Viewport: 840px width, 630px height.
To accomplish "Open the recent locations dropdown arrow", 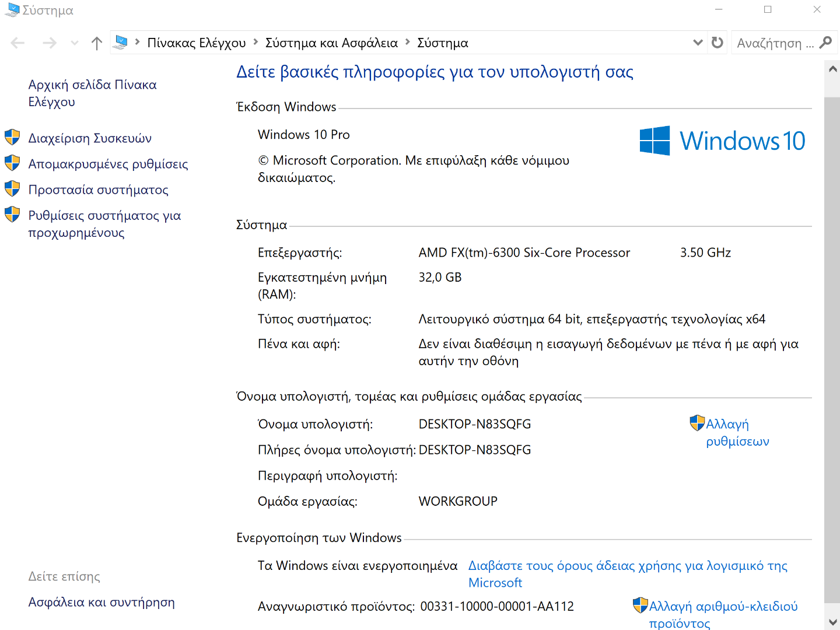I will 74,43.
